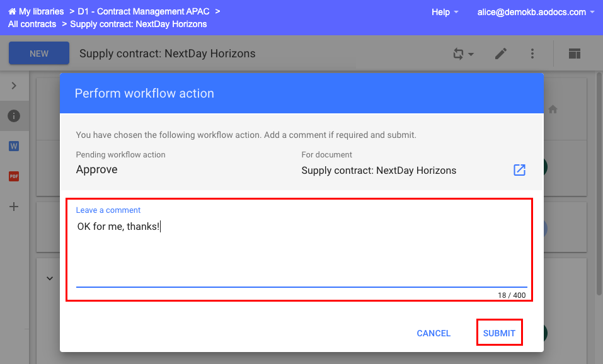Open the workflow actions dropdown icon
The image size is (603, 364).
click(463, 54)
